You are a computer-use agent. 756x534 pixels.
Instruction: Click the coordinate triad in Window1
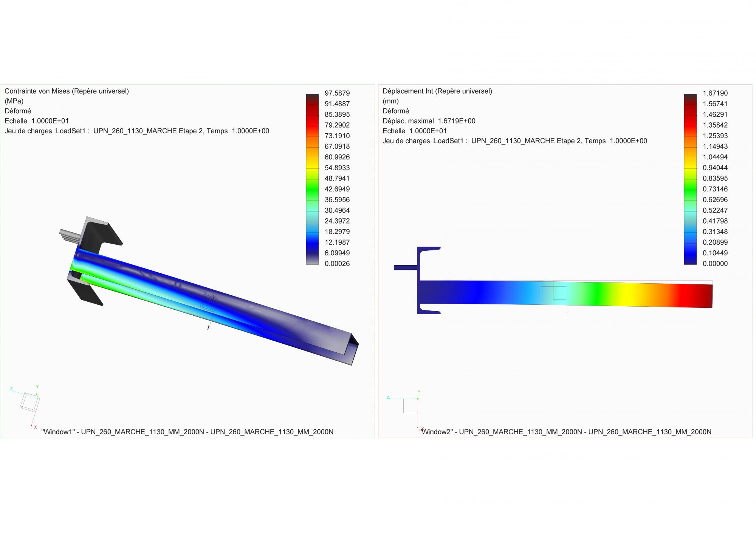tap(29, 402)
